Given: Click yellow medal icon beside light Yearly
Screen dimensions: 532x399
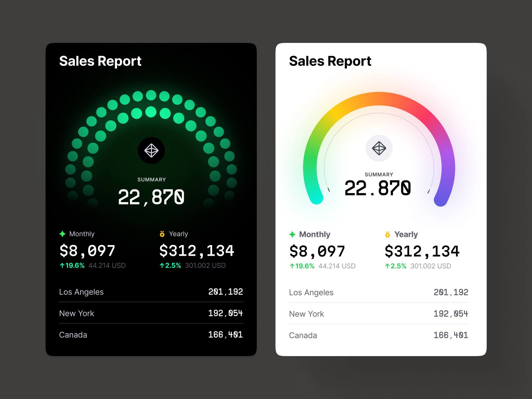Looking at the screenshot, I should coord(388,234).
